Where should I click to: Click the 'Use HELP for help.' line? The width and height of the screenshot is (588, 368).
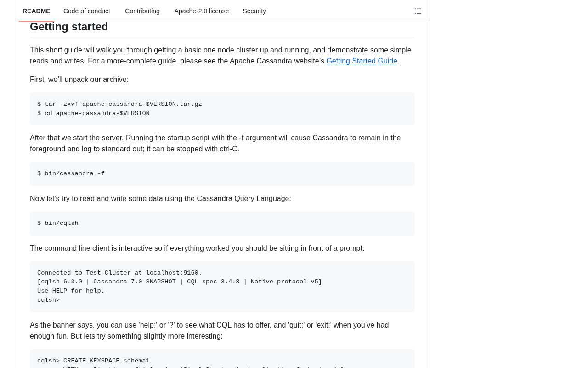(71, 291)
